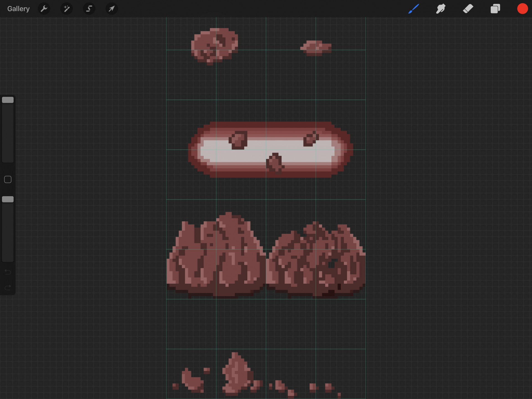This screenshot has height=399, width=532.
Task: Activate the Transform arrow tool
Action: coord(112,9)
